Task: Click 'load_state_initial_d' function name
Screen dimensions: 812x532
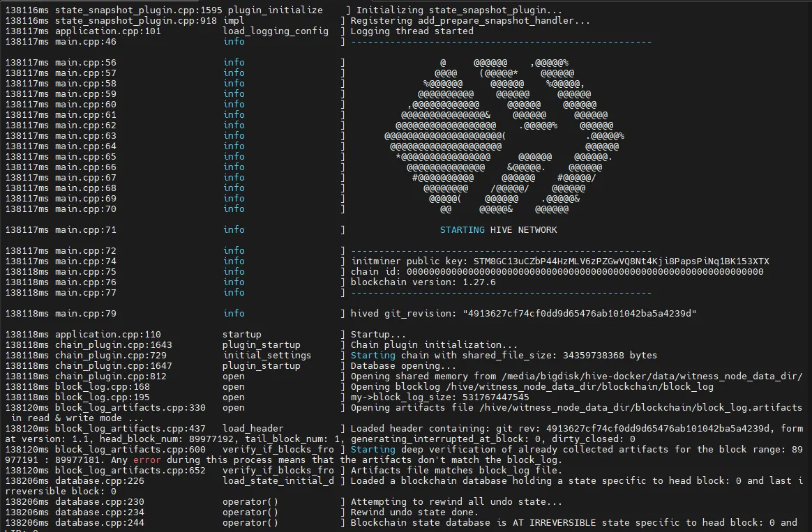Action: click(278, 481)
